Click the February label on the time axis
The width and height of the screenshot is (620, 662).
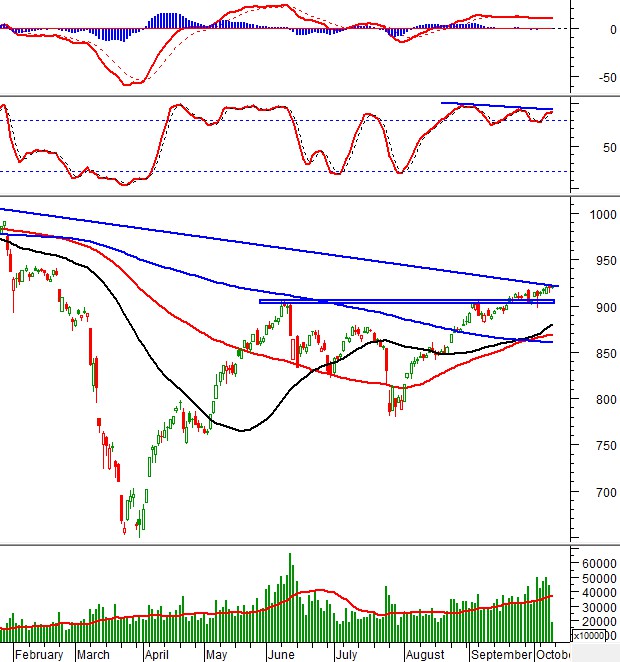point(39,655)
